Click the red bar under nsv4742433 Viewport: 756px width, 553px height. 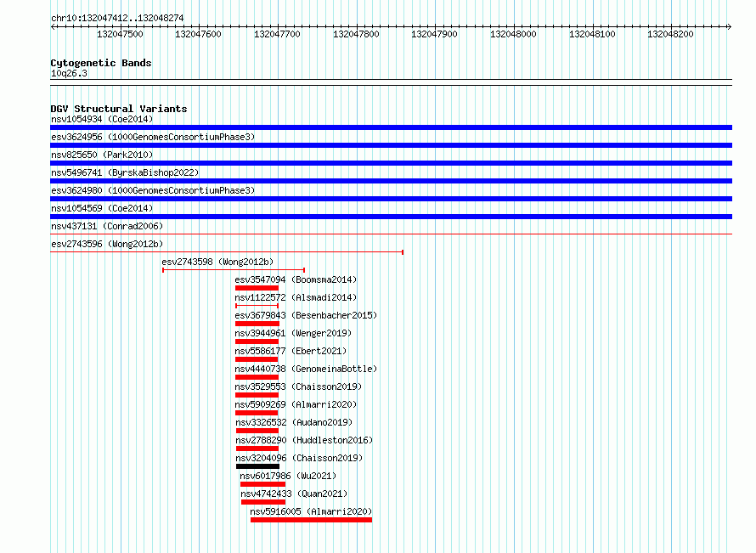(x=263, y=502)
